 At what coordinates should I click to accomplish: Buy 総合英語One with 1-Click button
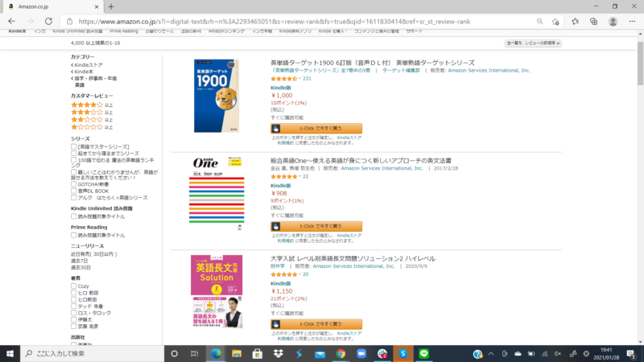click(316, 226)
